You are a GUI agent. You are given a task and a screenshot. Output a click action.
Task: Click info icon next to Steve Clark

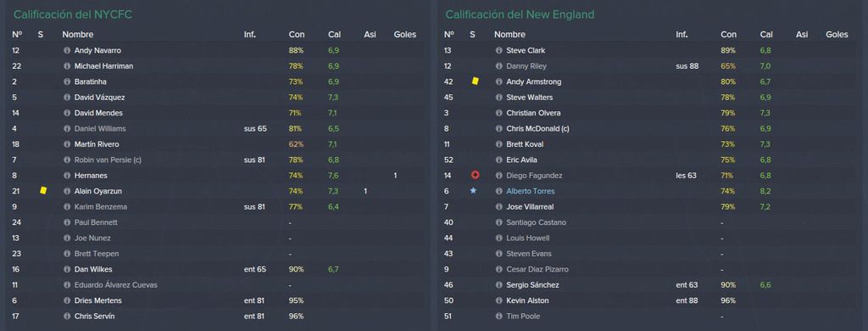coord(498,50)
